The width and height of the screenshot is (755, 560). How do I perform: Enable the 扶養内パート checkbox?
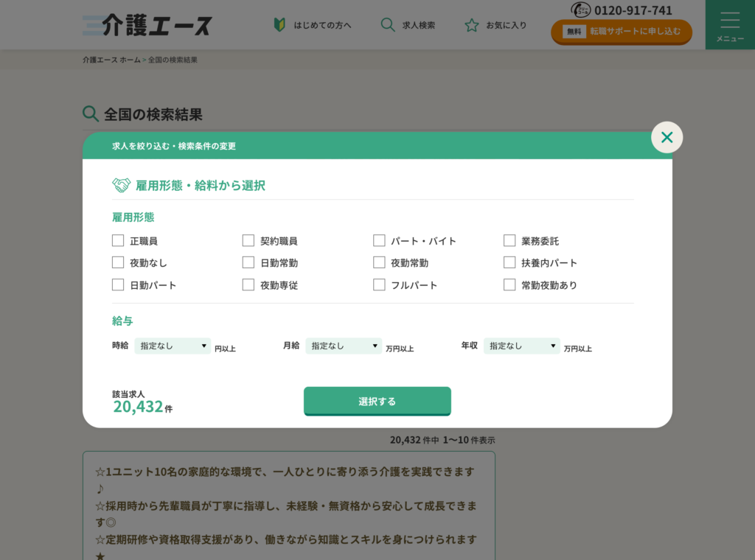click(509, 262)
